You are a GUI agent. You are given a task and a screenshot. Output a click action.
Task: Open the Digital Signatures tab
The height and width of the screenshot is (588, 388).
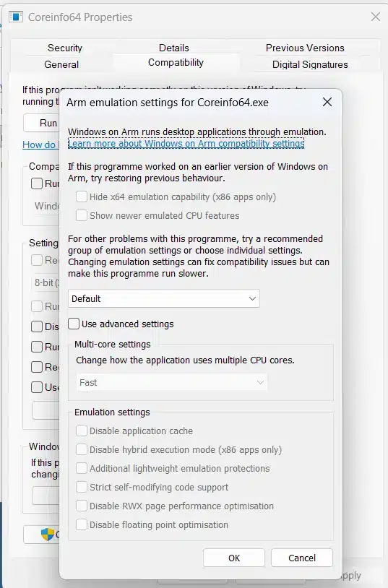pyautogui.click(x=310, y=64)
